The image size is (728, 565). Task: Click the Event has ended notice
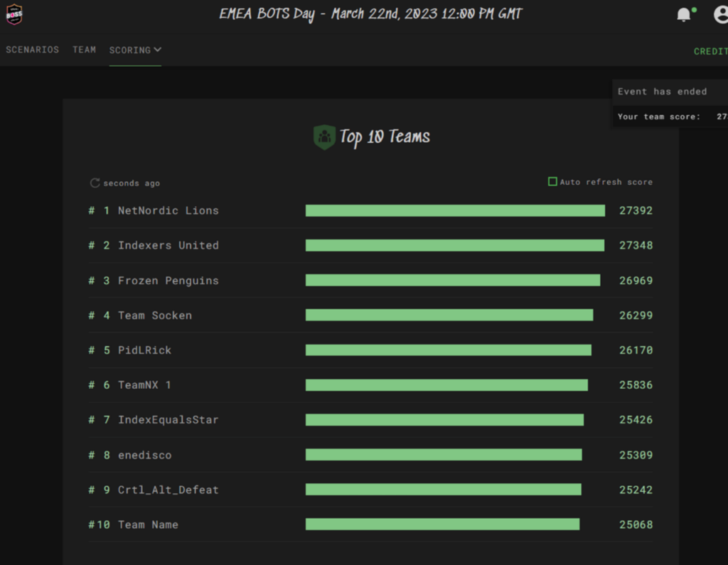pyautogui.click(x=662, y=92)
